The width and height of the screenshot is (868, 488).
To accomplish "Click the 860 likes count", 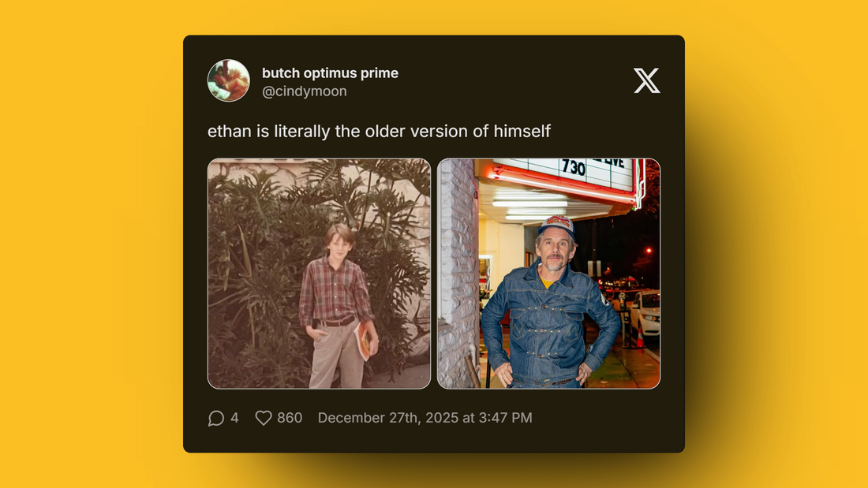I will point(290,418).
